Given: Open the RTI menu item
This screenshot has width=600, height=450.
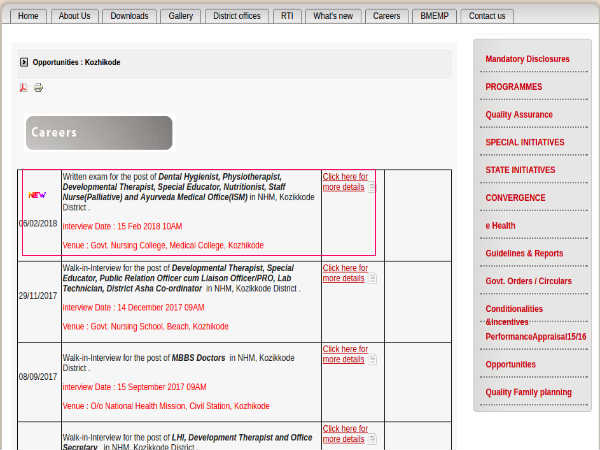Looking at the screenshot, I should tap(287, 16).
